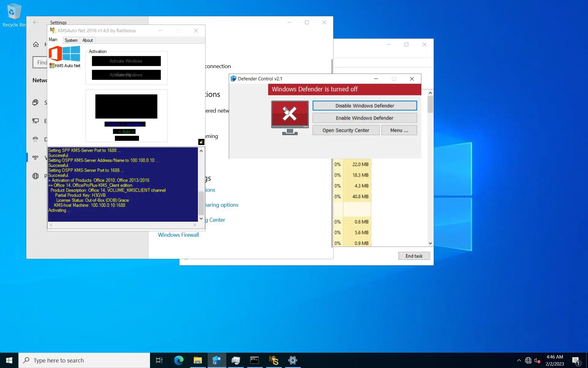Open File Explorer from the taskbar

(x=198, y=360)
